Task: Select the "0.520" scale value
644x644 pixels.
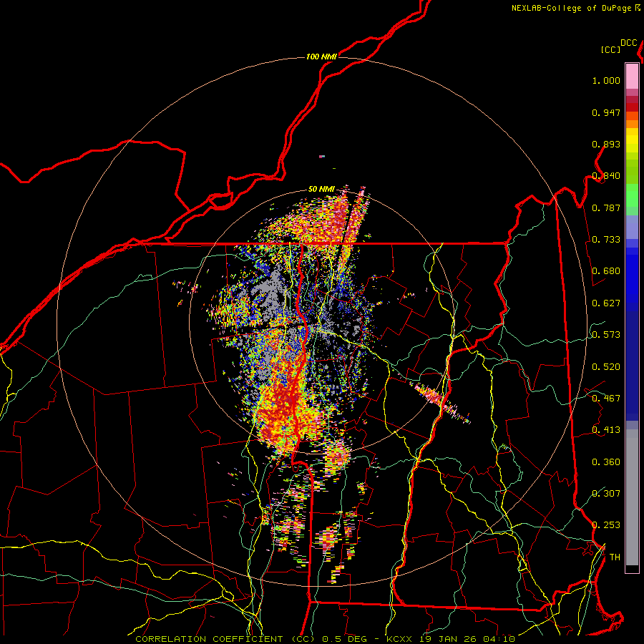Action: point(606,367)
